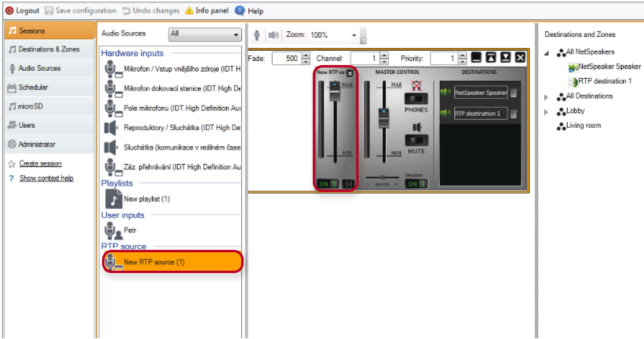Viewport: 644px width, 339px height.
Task: Click the loudspeaker icon above MUTE switch
Action: (x=417, y=128)
